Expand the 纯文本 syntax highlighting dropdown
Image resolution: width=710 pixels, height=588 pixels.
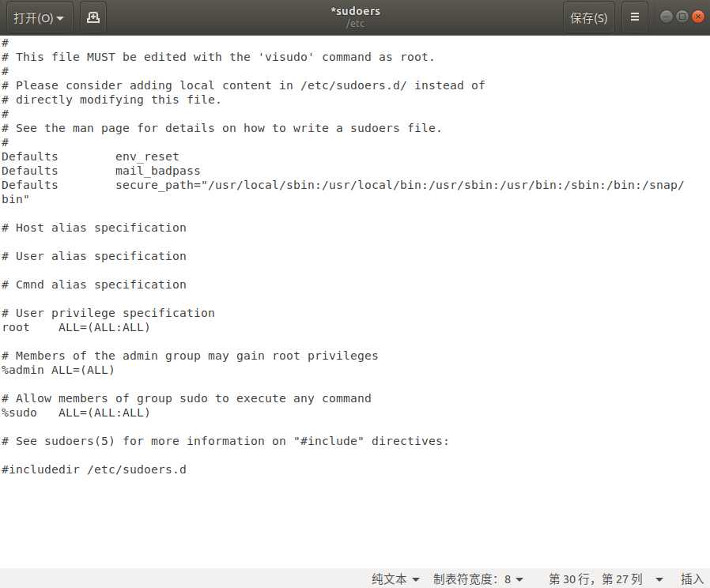(395, 579)
